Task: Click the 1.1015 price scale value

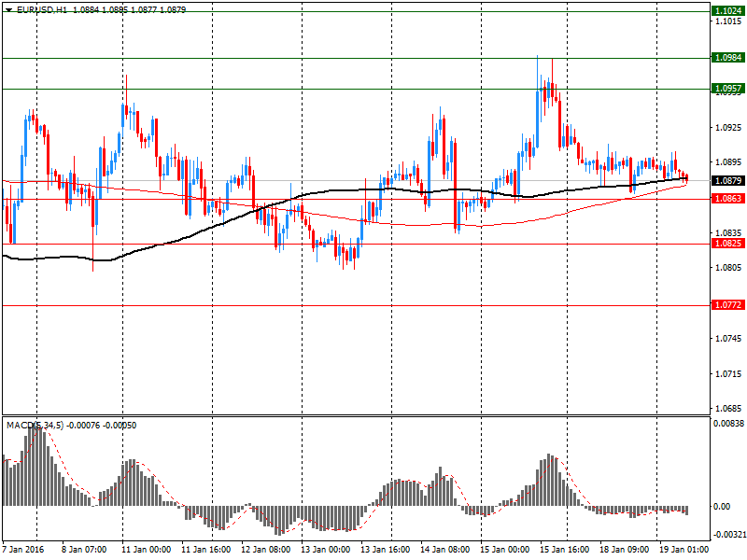Action: click(x=728, y=21)
